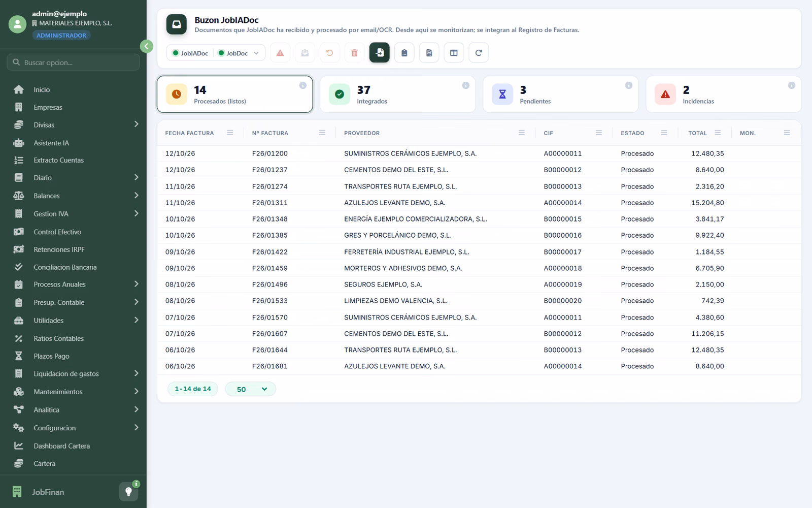Screen dimensions: 812x508
Task: Expand the Procesos Anuales submenu
Action: tap(136, 284)
